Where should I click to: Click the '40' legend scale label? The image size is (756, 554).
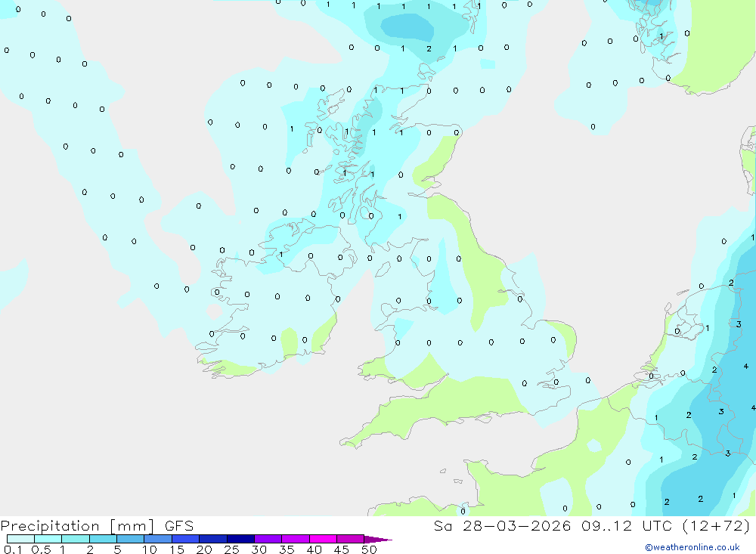pos(314,549)
